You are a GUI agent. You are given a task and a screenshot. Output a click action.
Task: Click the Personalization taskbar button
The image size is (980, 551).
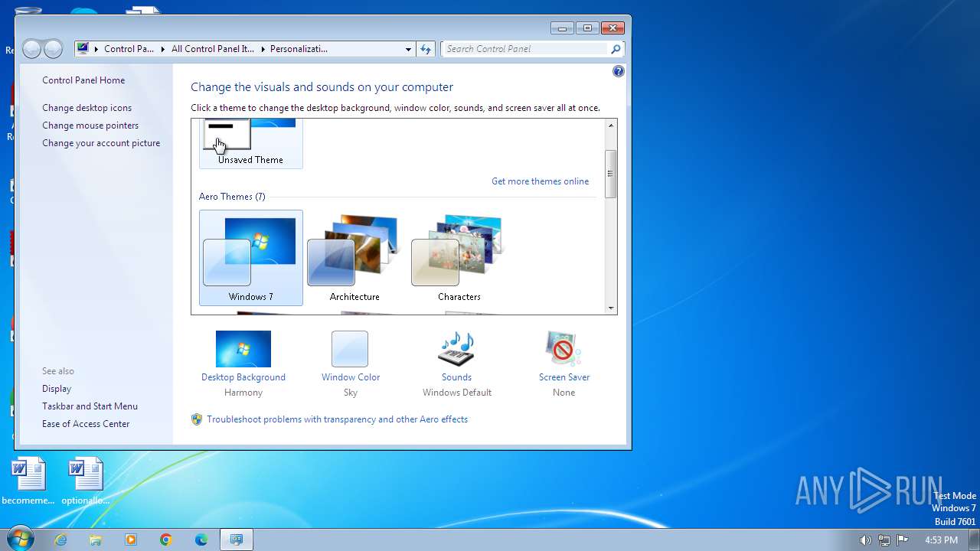pos(237,540)
